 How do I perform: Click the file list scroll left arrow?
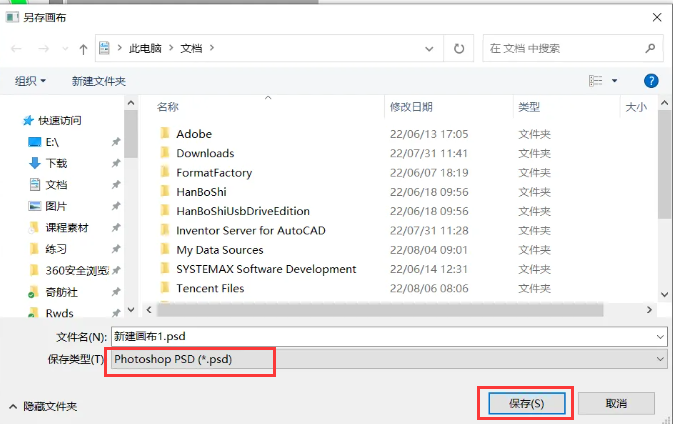[x=149, y=309]
